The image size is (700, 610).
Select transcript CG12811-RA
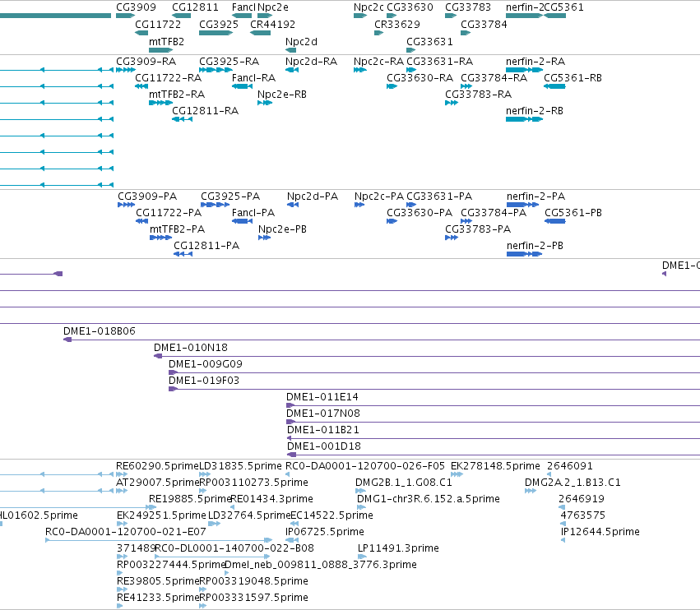(182, 119)
